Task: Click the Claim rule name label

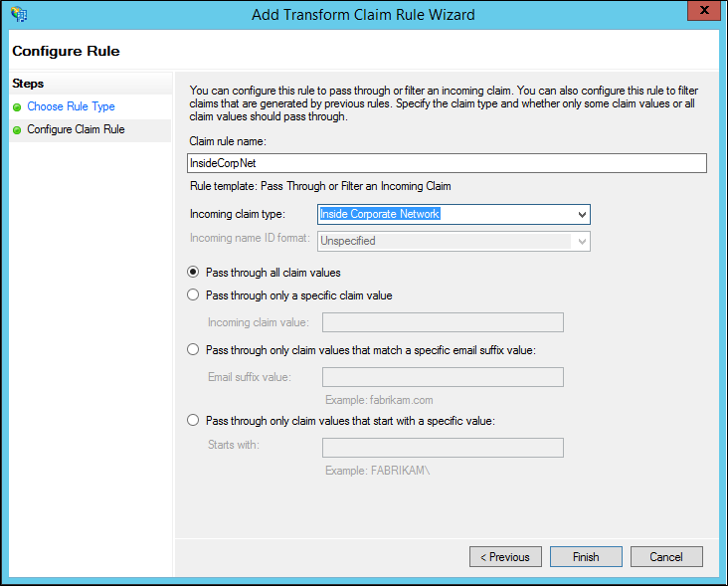Action: pyautogui.click(x=228, y=141)
